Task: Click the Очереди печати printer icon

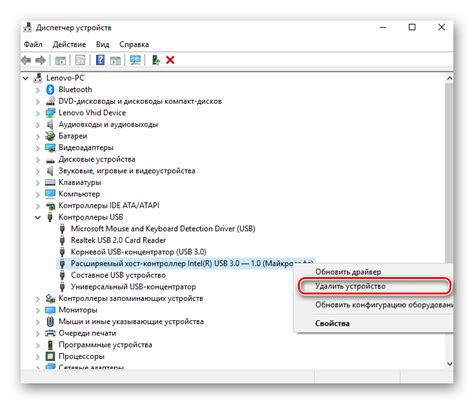Action: pyautogui.click(x=50, y=333)
